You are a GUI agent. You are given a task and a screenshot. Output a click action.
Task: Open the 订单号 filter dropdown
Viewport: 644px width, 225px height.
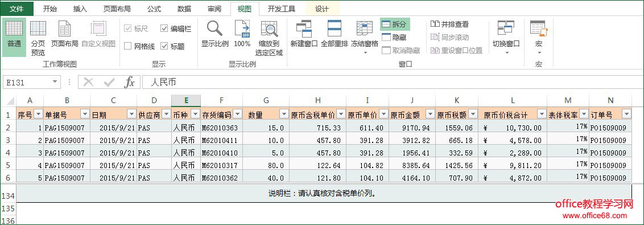626,114
